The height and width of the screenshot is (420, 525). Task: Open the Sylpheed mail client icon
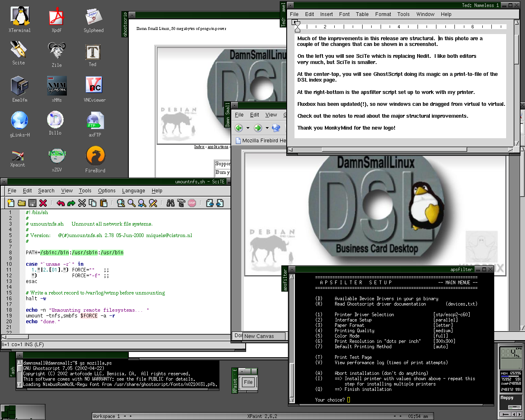[x=94, y=19]
